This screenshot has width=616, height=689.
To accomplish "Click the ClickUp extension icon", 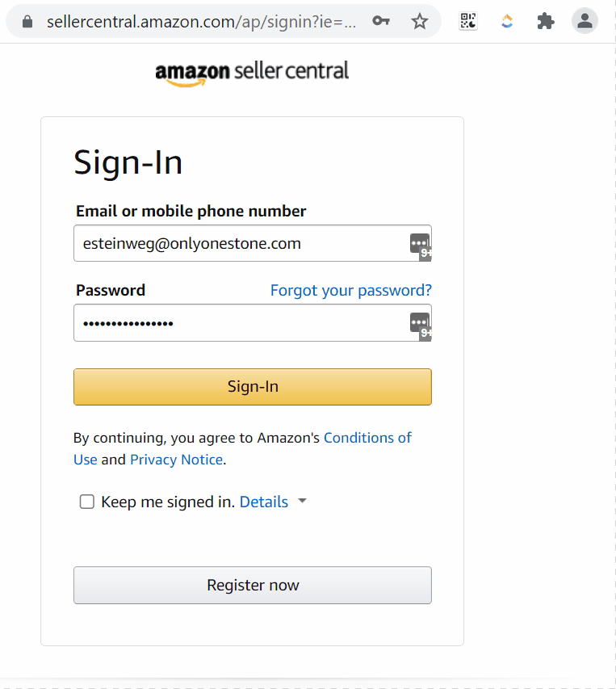I will tap(507, 21).
